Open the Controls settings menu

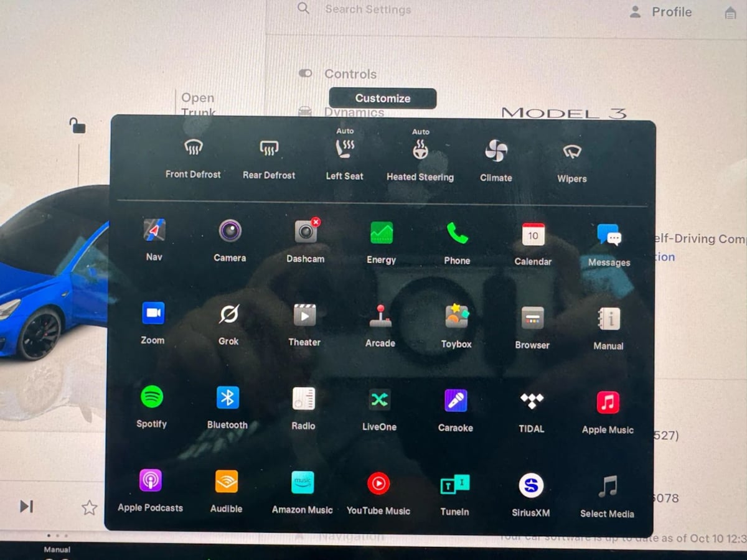coord(350,74)
